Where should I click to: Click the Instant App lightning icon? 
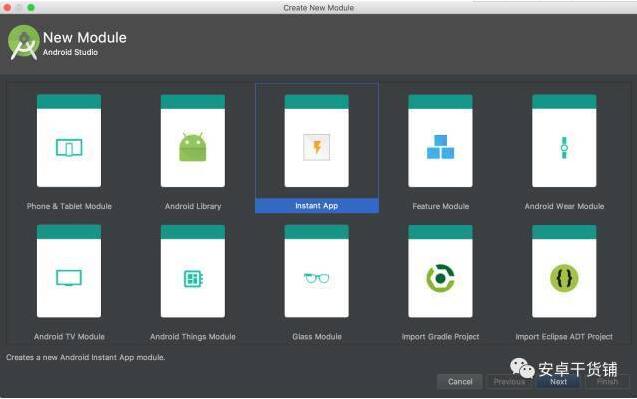pyautogui.click(x=316, y=147)
